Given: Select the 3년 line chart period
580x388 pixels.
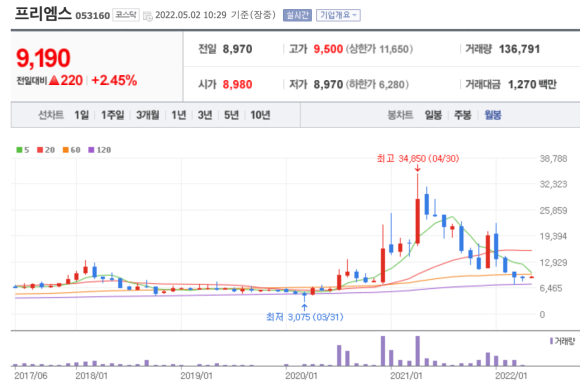Looking at the screenshot, I should pos(205,115).
